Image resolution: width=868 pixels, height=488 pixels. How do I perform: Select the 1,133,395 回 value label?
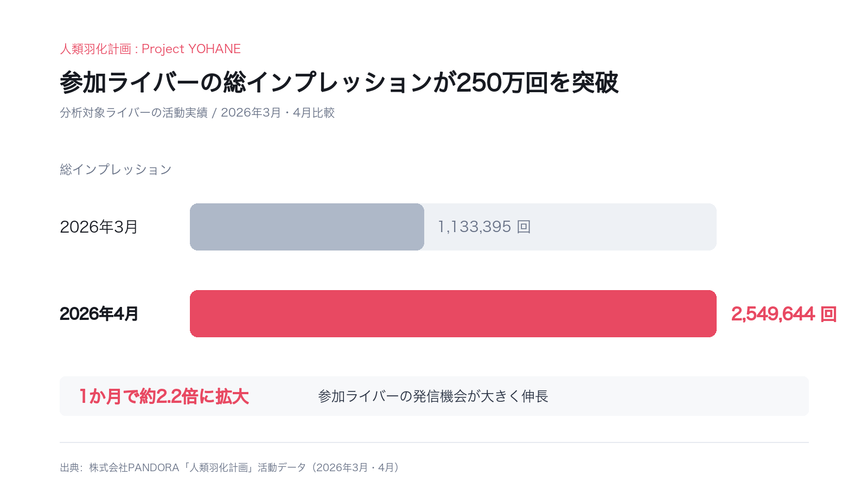click(484, 227)
